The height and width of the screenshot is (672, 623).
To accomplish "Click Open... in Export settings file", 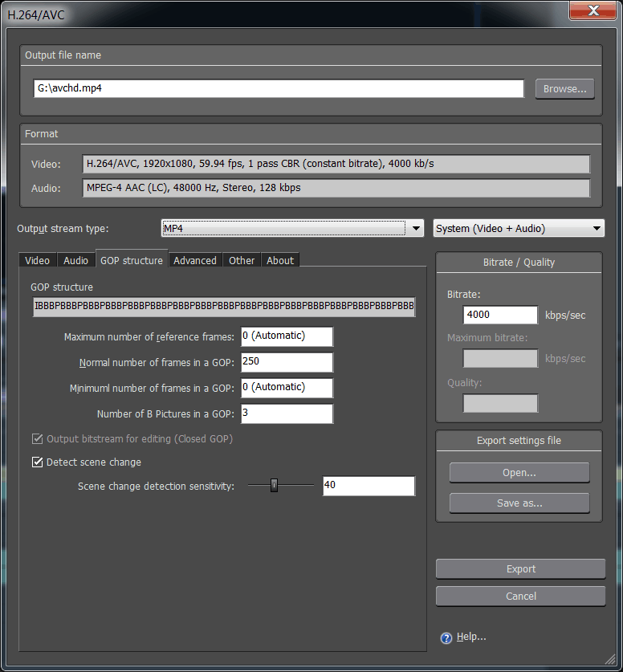I will pyautogui.click(x=519, y=473).
